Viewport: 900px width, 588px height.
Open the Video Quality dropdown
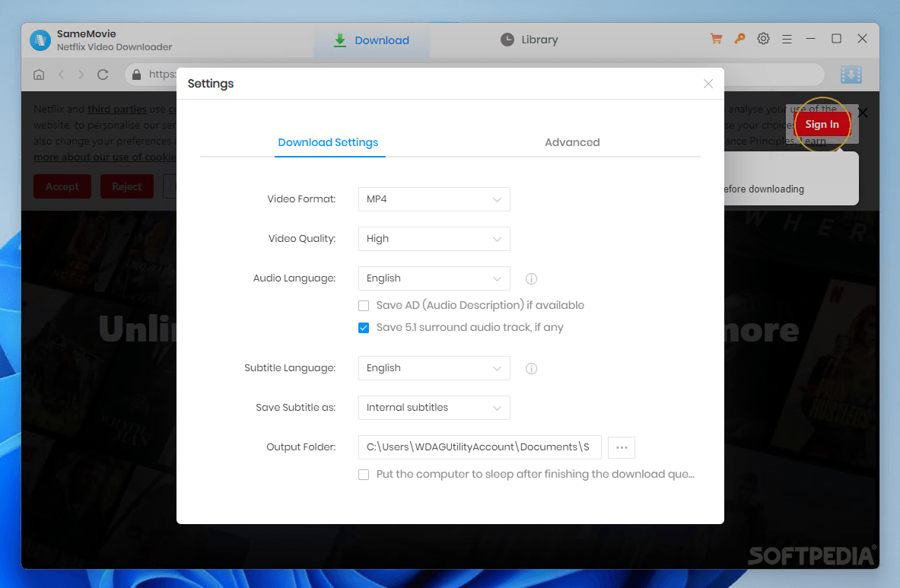(434, 239)
